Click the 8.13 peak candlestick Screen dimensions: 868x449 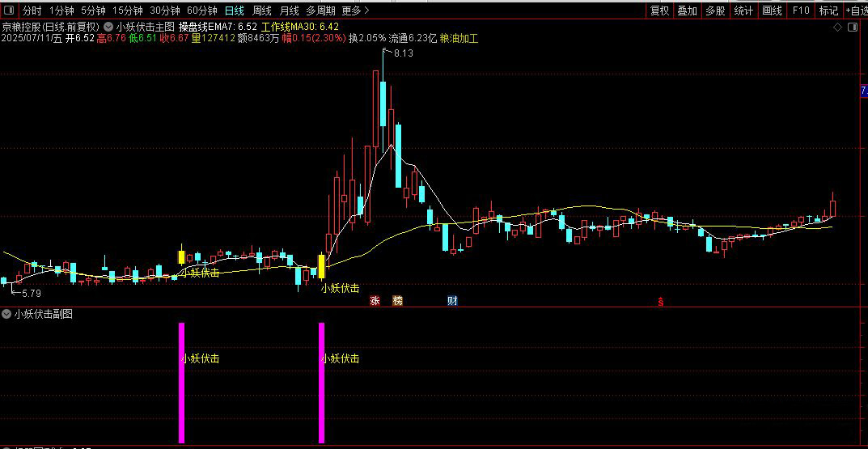point(383,98)
